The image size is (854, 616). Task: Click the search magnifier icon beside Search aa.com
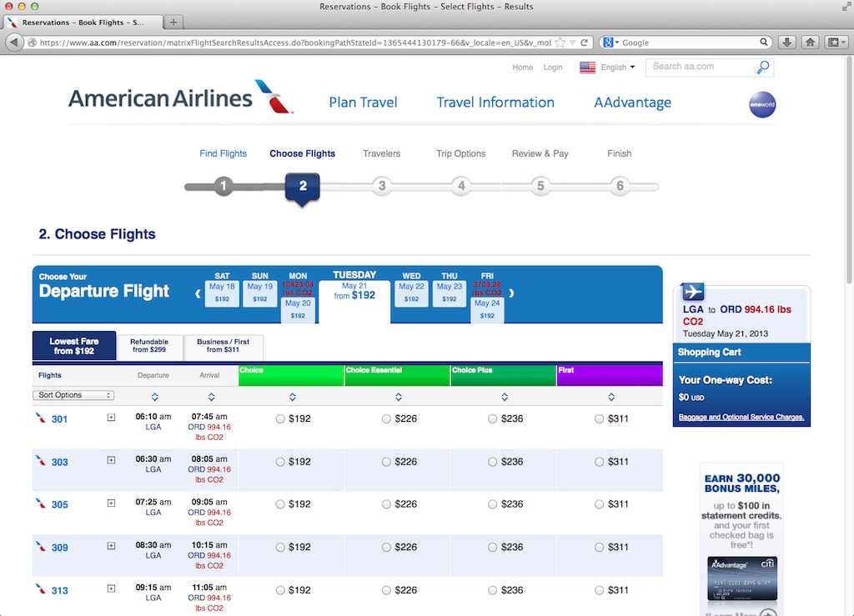[763, 67]
